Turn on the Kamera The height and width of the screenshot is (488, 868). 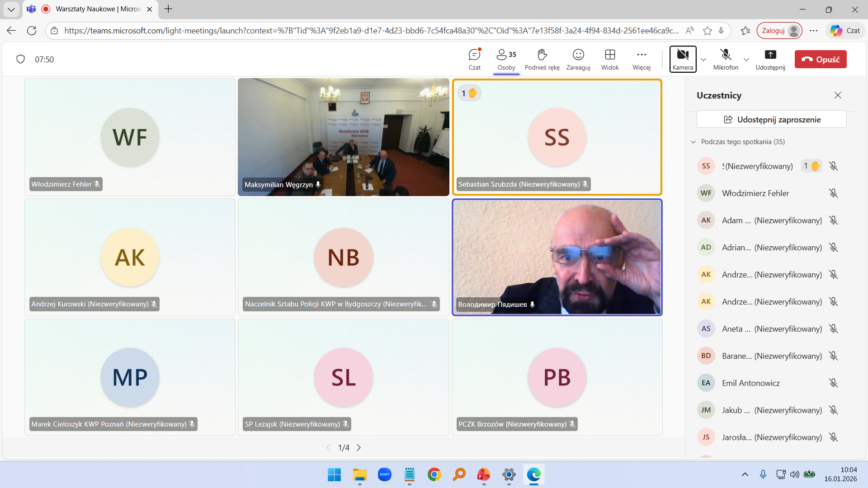pos(683,59)
